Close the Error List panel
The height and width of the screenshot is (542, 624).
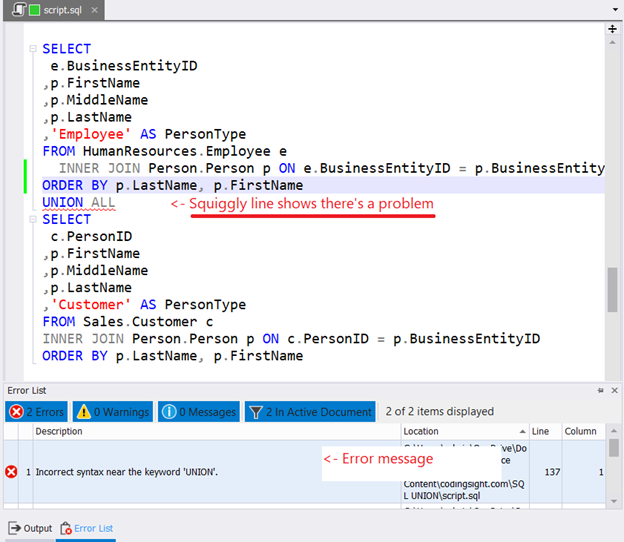614,390
